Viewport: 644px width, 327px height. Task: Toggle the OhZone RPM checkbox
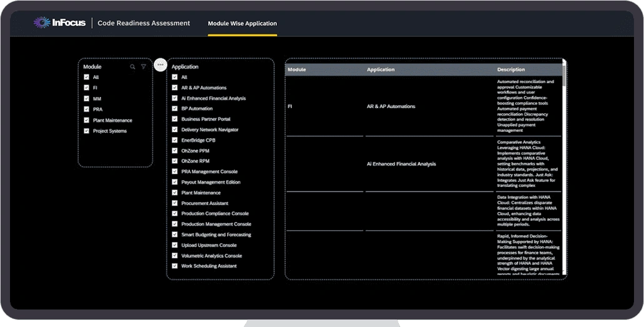click(x=174, y=161)
